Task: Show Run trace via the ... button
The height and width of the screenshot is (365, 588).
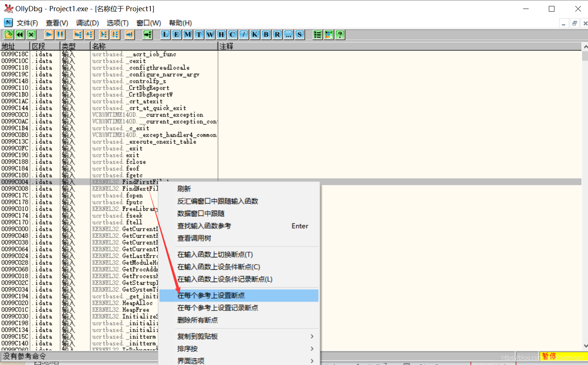Action: [288, 35]
